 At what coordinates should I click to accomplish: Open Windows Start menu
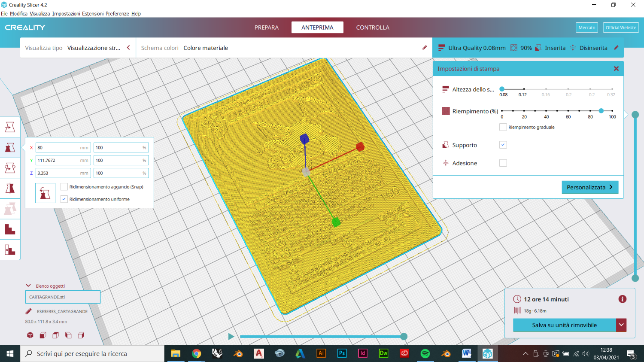[10, 353]
